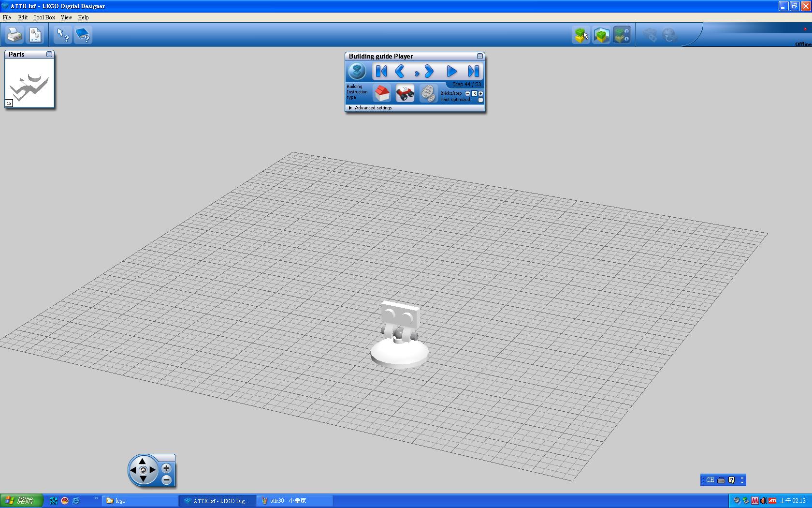Enable Print optimized checkbox
The image size is (812, 508).
click(x=480, y=100)
